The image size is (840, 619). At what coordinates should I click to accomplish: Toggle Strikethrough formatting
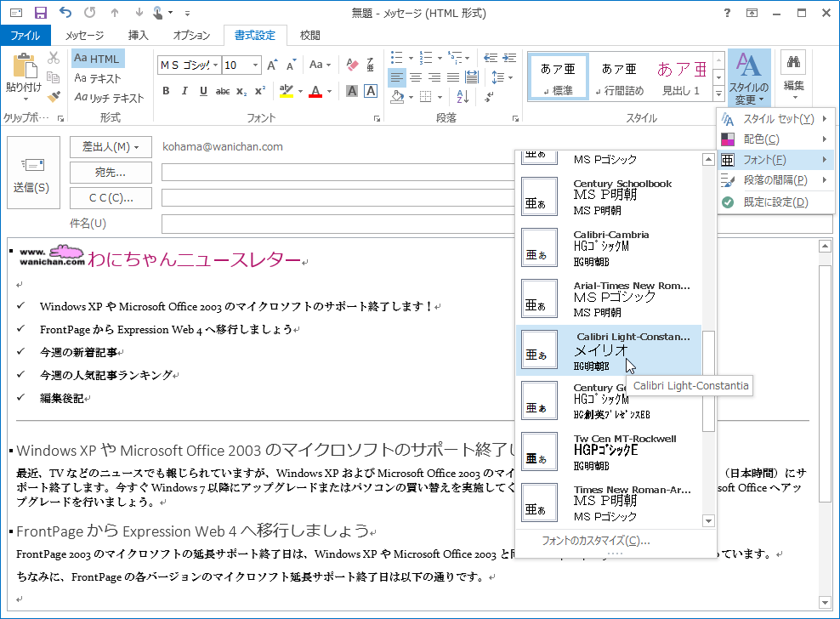point(223,92)
